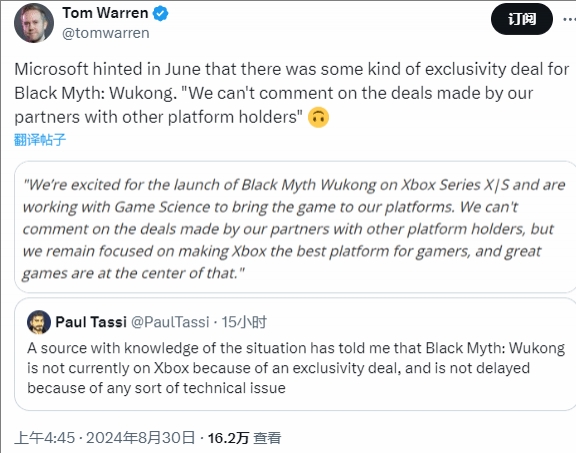This screenshot has width=576, height=453.
Task: Click the 翻译帖子 translate post link
Action: click(x=40, y=140)
